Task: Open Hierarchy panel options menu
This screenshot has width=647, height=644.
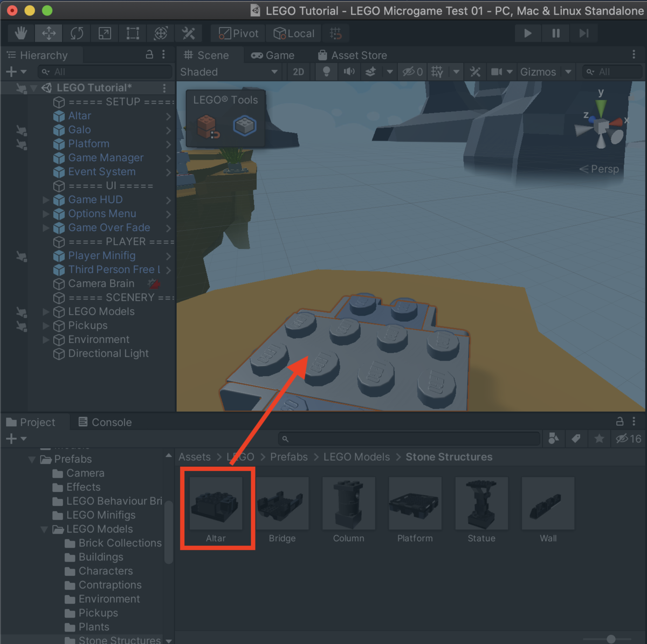Action: pos(163,54)
